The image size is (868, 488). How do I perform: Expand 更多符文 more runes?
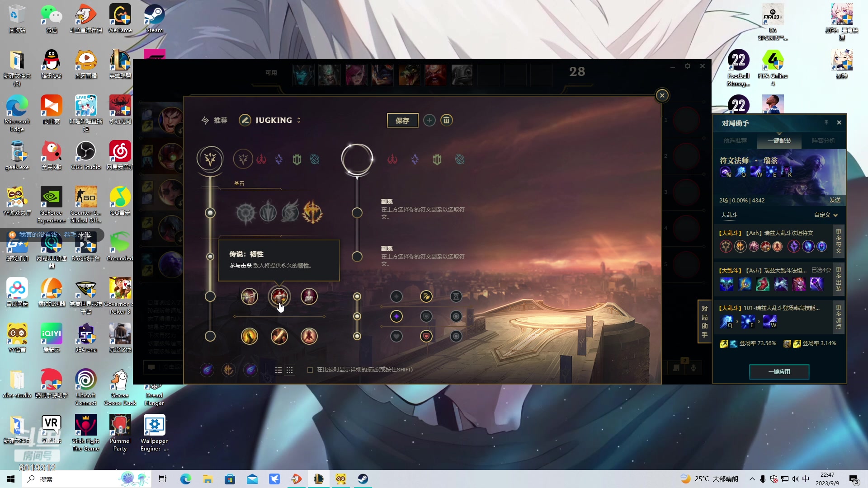click(x=839, y=241)
